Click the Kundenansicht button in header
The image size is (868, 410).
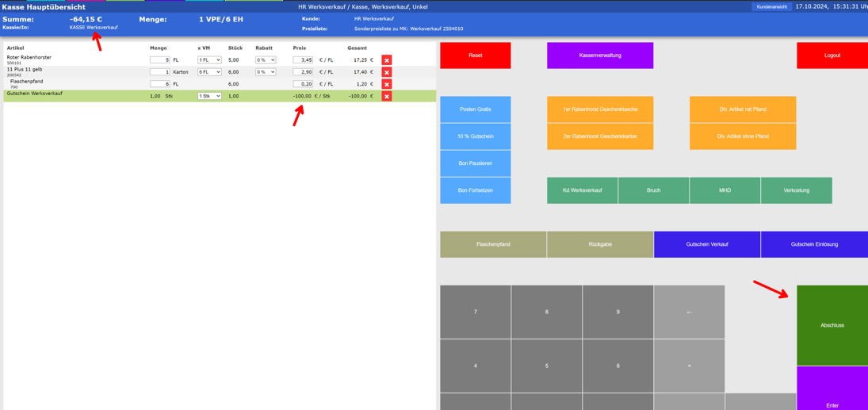click(x=771, y=6)
